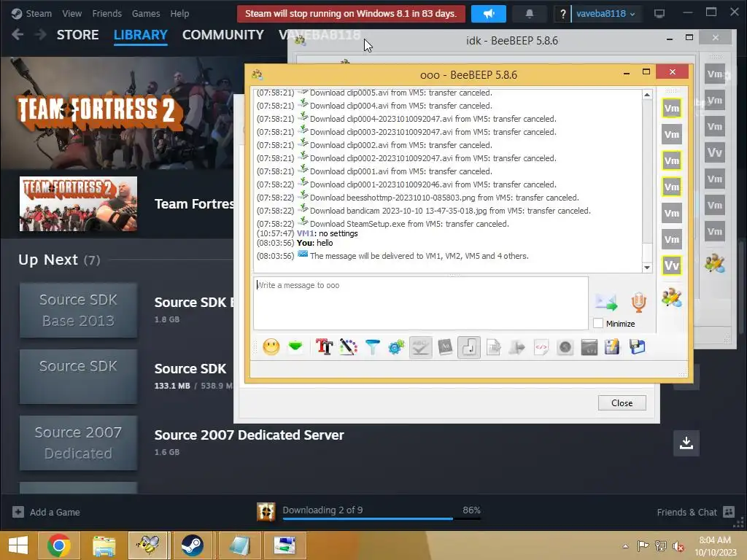747x560 pixels.
Task: Click the blue funnel filter icon
Action: click(373, 347)
